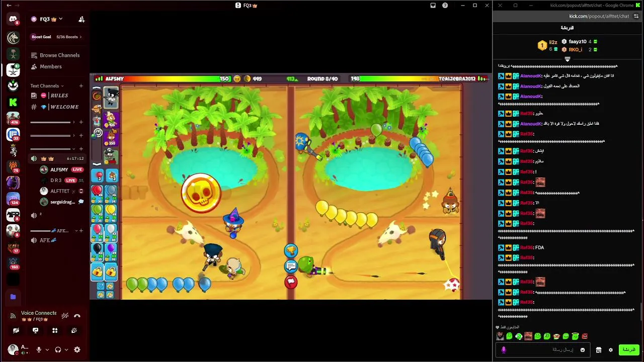Open the Kick chat shop icon
The image size is (644, 362).
pos(599,350)
